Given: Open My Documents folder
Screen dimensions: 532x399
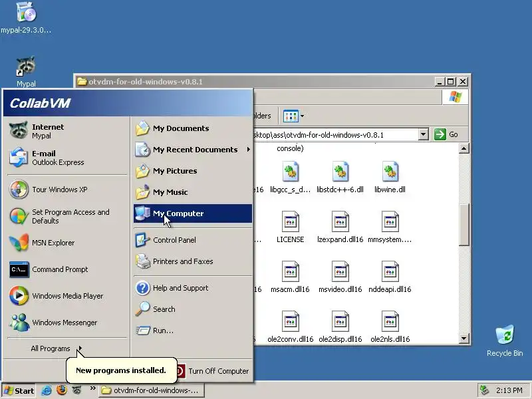Looking at the screenshot, I should (193, 128).
